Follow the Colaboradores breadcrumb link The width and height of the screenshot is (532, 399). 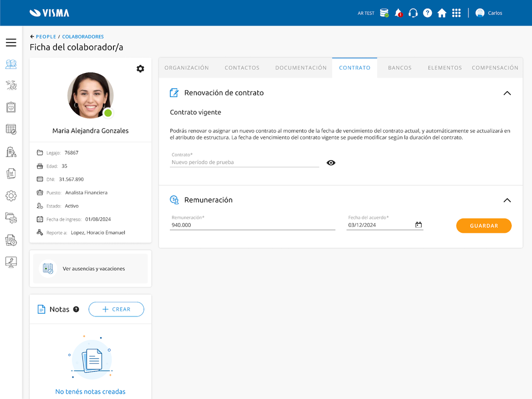click(x=83, y=37)
